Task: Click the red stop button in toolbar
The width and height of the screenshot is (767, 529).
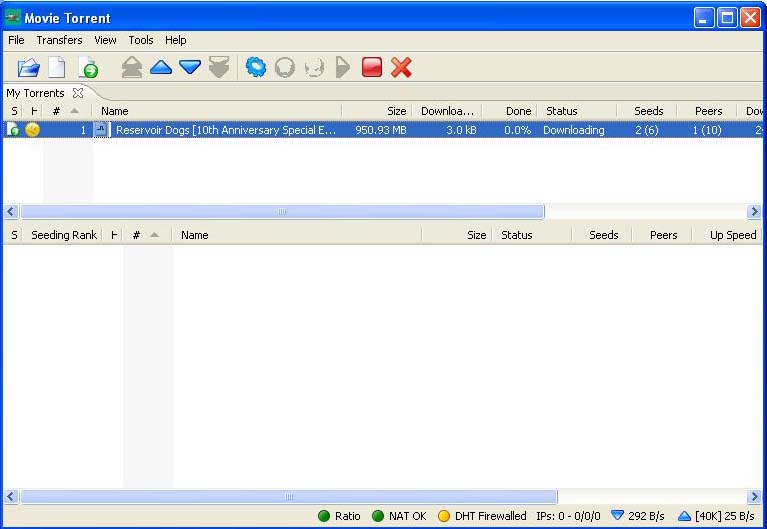Action: click(x=372, y=68)
